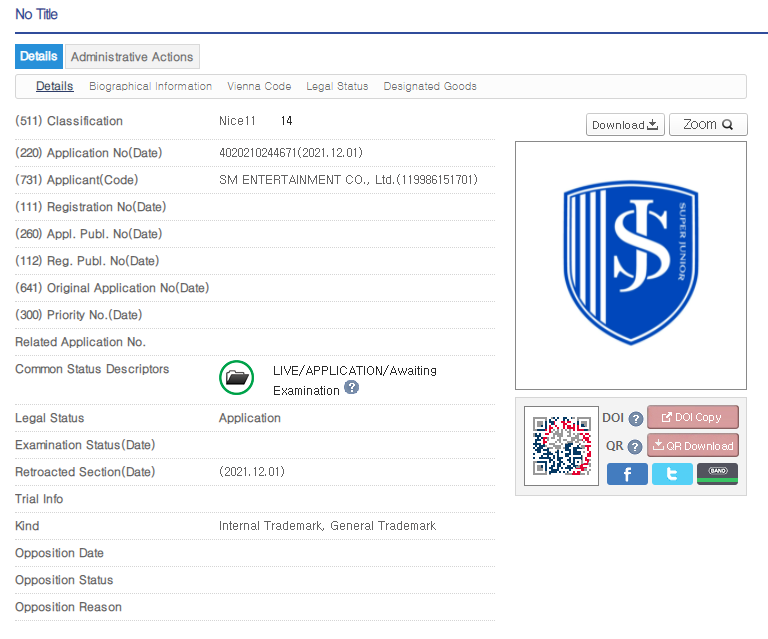Click the Trial Info label
The width and height of the screenshot is (768, 639).
(39, 499)
